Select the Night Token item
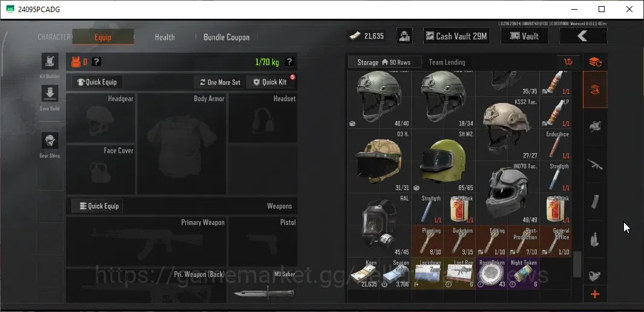Viewport: 644px width, 312px height. (x=524, y=273)
